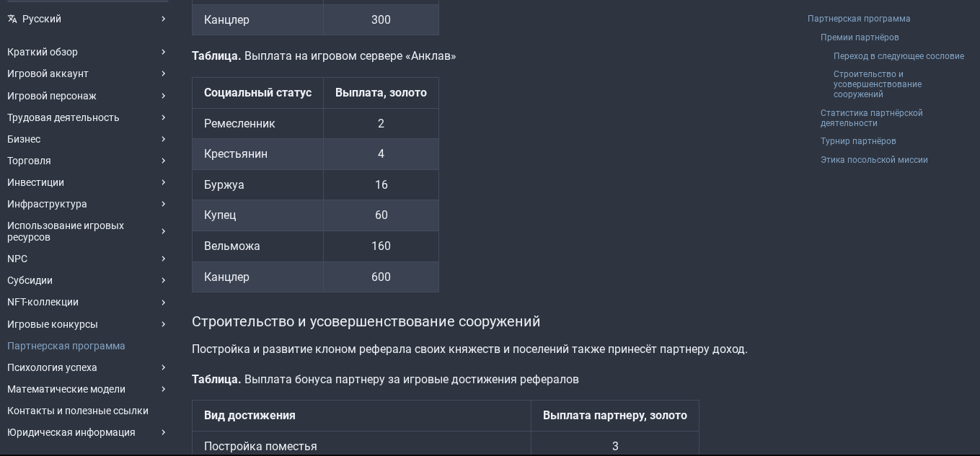Go to Переход в следующее сословие anchor
980x456 pixels.
point(899,56)
